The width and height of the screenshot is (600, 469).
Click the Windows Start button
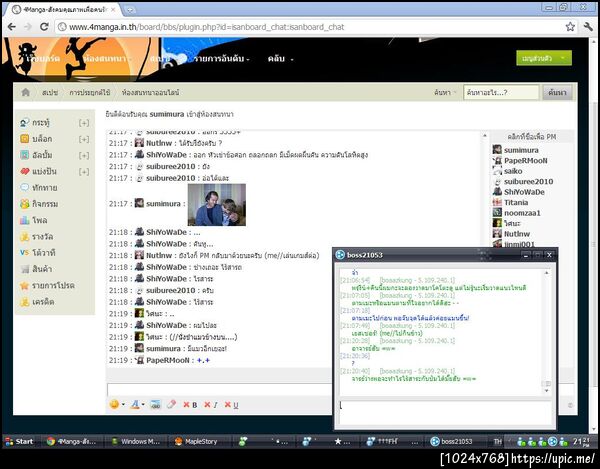(19, 441)
